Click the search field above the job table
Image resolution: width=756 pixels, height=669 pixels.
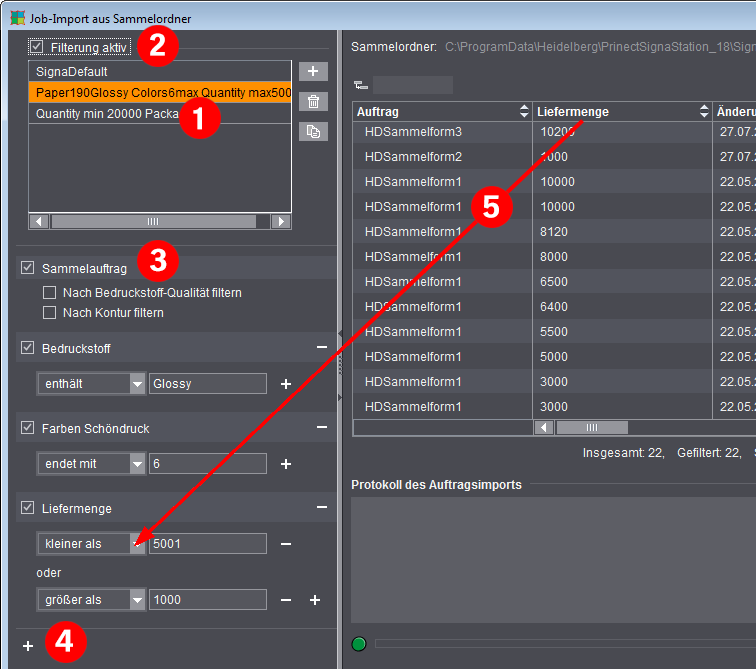pyautogui.click(x=413, y=85)
